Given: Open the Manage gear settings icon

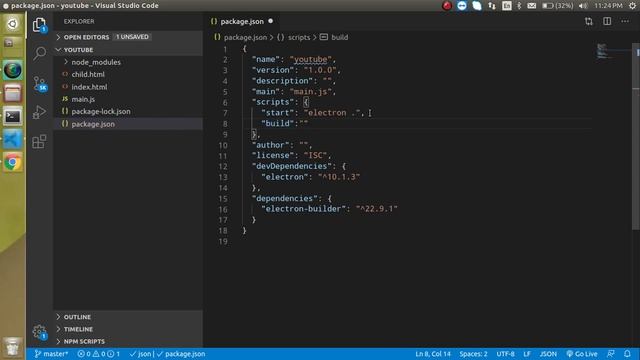Looking at the screenshot, I should tap(40, 332).
